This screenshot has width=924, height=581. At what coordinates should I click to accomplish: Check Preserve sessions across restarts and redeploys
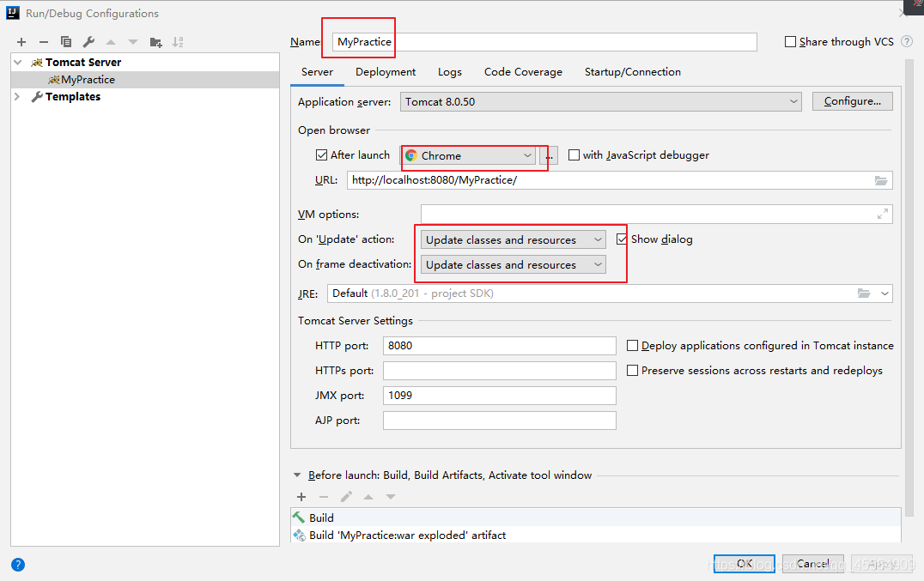pyautogui.click(x=632, y=370)
